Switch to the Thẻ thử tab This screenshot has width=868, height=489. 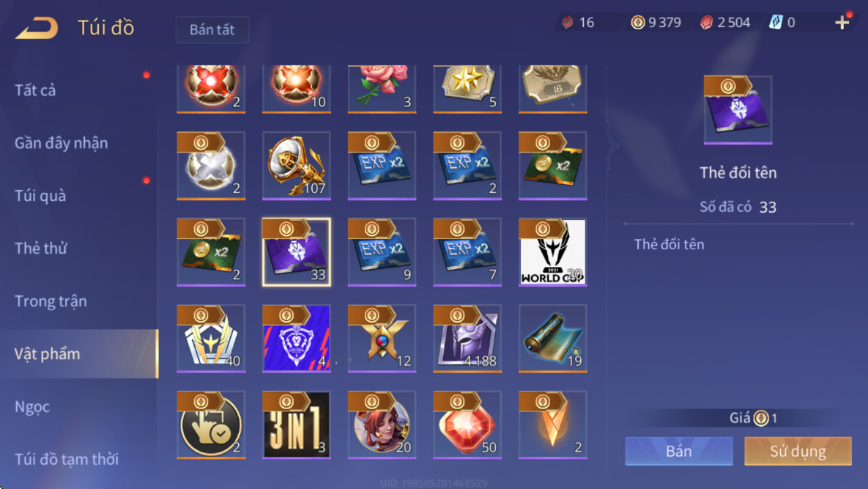(x=41, y=248)
